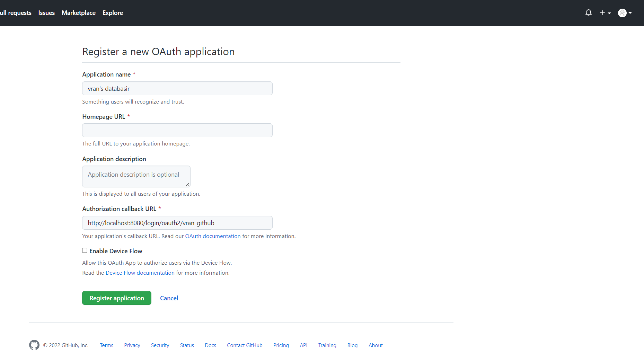The height and width of the screenshot is (362, 644).
Task: Focus the Application description textarea
Action: point(136,176)
